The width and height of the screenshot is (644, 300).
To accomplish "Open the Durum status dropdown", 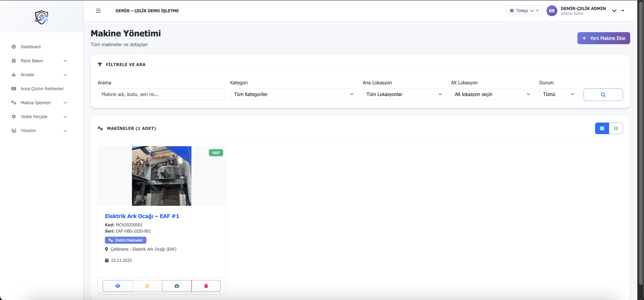I will pos(559,94).
